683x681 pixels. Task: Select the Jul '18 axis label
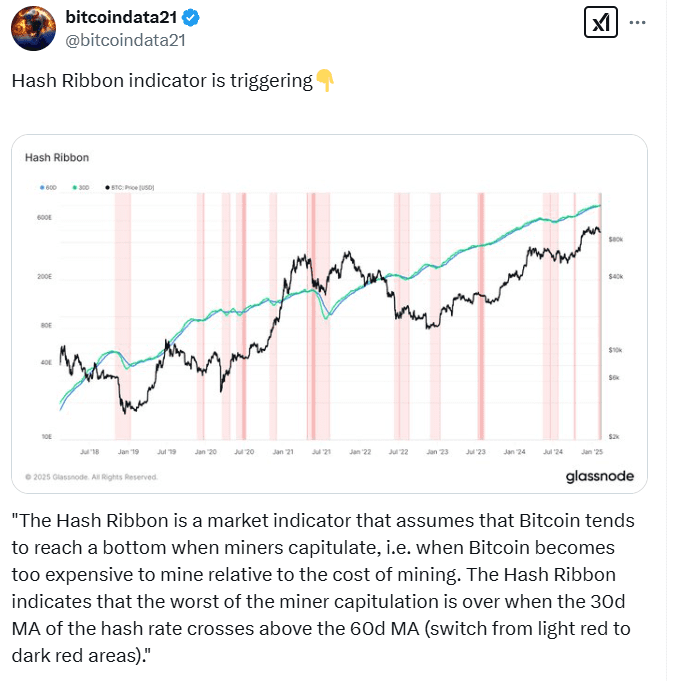88,452
